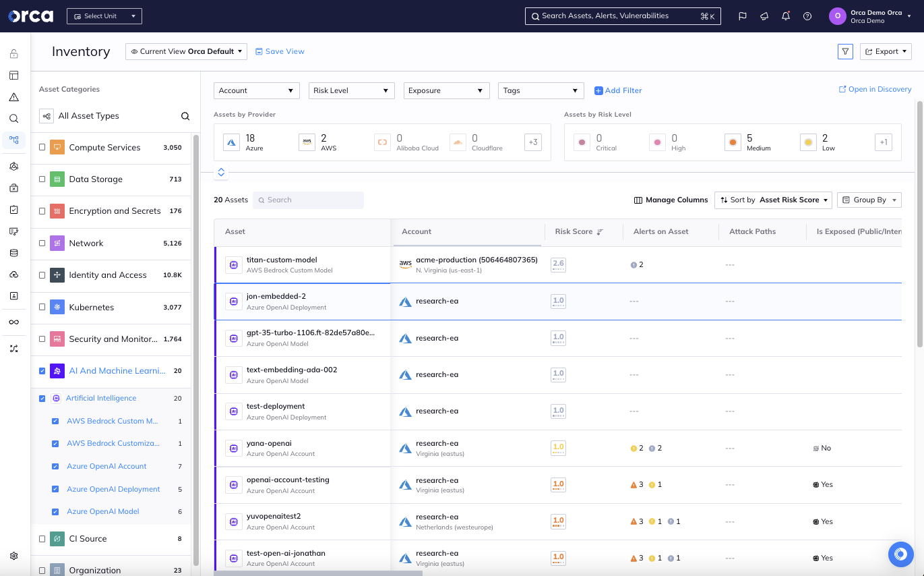The image size is (924, 576).
Task: Select the Azure provider tile
Action: click(244, 142)
